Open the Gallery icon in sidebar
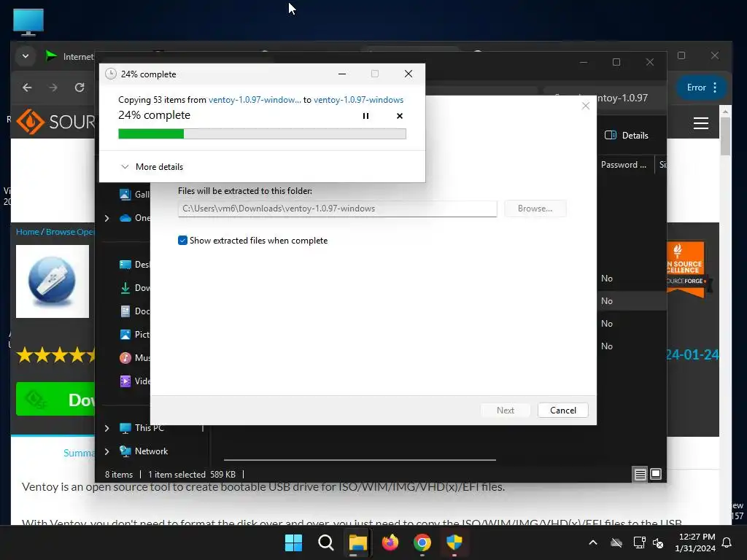747x560 pixels. tap(125, 194)
